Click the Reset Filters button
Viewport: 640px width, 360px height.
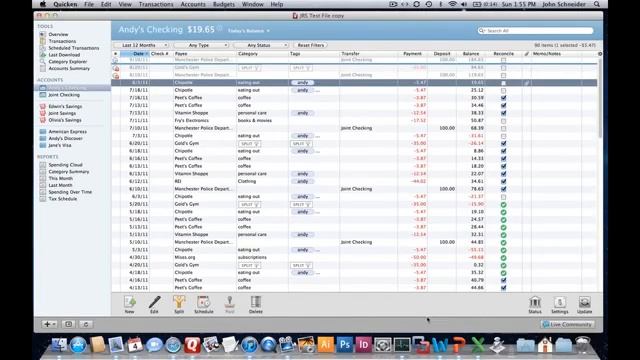[311, 45]
